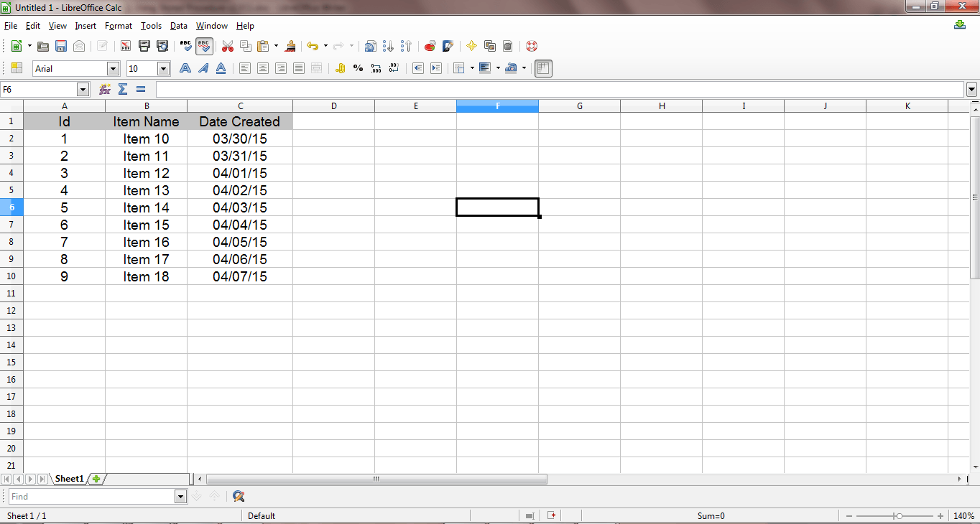Insert a chart
The image size is (980, 524).
(429, 45)
